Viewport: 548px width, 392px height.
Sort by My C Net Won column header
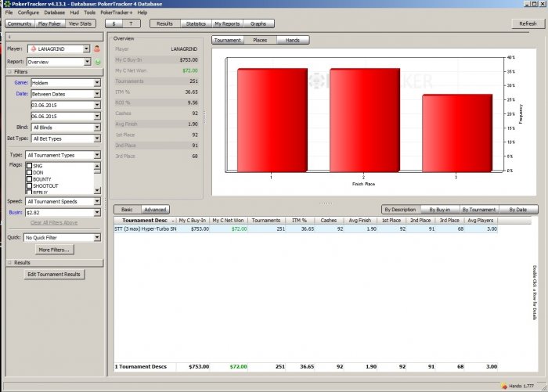coord(229,221)
